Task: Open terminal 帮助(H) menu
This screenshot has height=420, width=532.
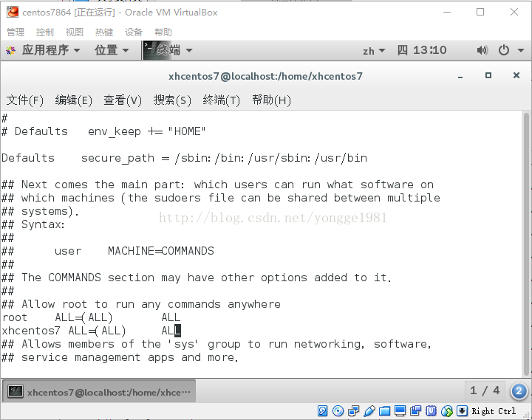Action: pyautogui.click(x=271, y=100)
